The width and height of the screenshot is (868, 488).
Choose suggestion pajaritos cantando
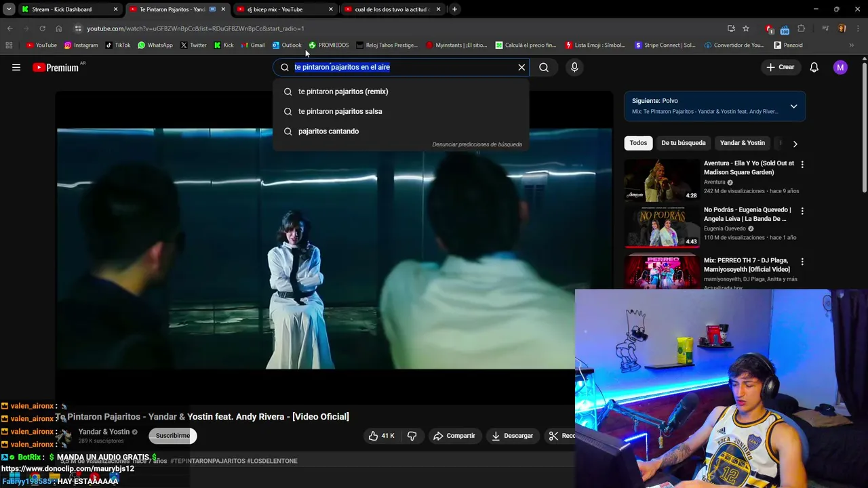pos(401,131)
